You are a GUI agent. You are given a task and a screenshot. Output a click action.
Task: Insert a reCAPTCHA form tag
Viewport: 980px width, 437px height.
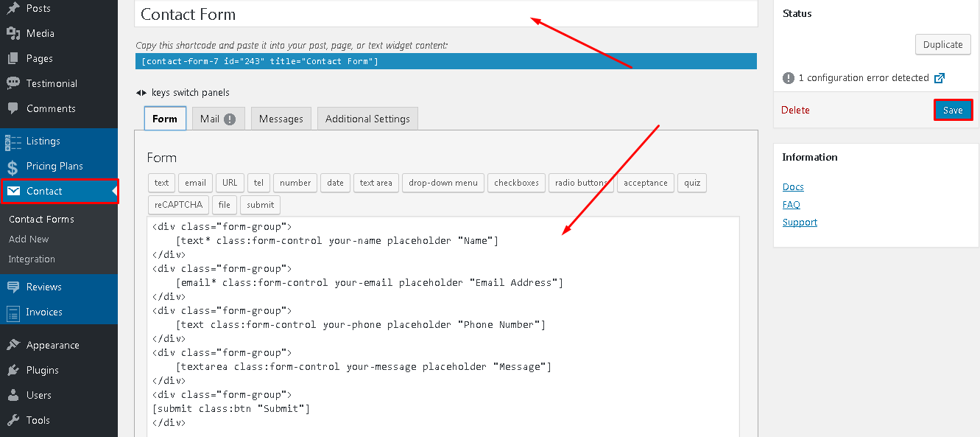[178, 204]
